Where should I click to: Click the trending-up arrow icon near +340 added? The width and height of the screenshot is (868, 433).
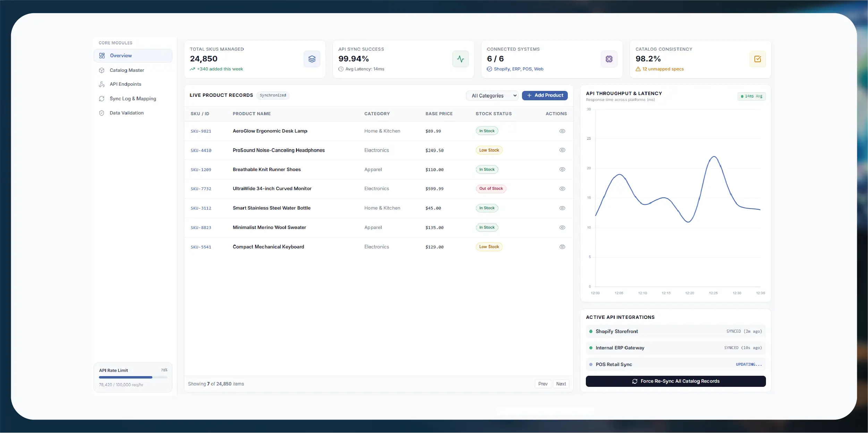click(x=193, y=69)
